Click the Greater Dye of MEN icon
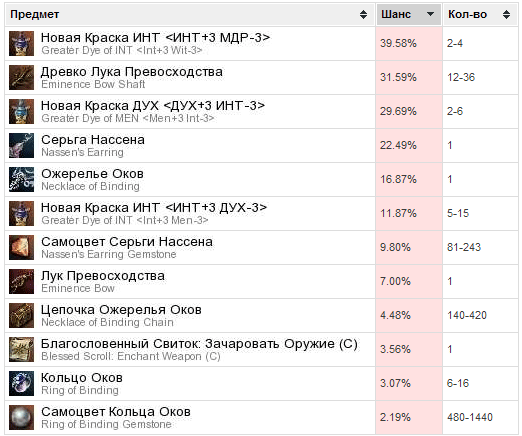The width and height of the screenshot is (522, 436). tap(21, 112)
